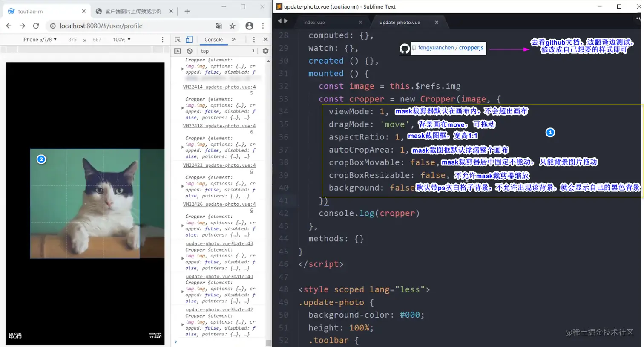Expand the Cropper log below update-photo.vue?ba1e:42

[183, 325]
